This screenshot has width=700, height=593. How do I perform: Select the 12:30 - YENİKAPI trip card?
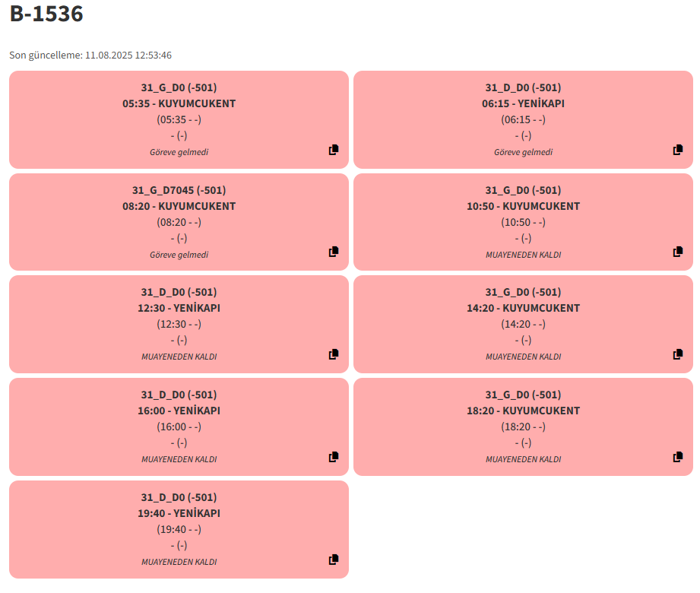click(x=179, y=324)
